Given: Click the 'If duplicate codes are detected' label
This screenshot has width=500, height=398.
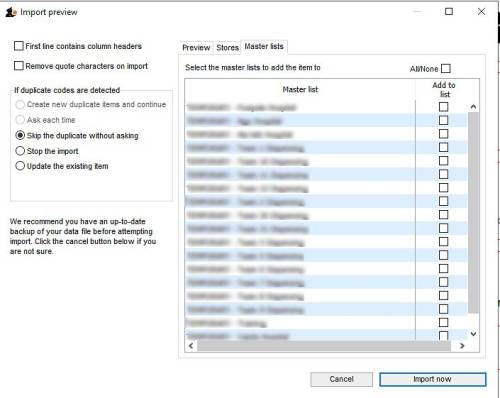Looking at the screenshot, I should (x=67, y=90).
